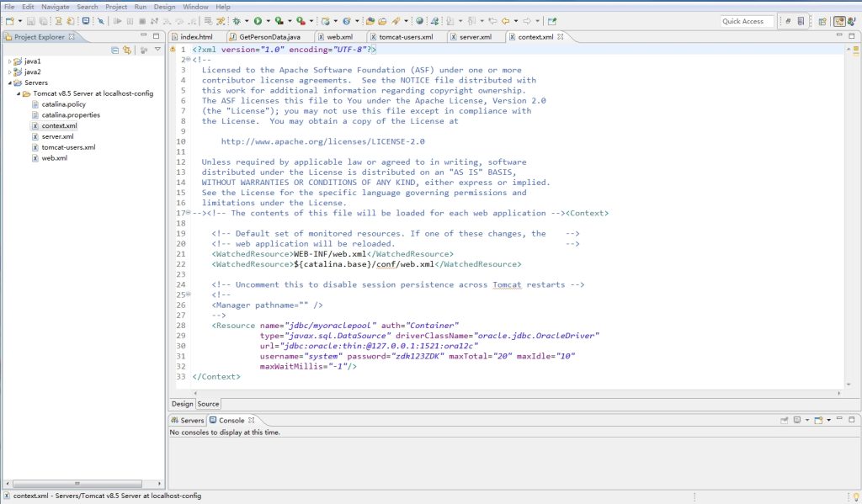Expand the java1 project in Project Explorer

pos(10,61)
